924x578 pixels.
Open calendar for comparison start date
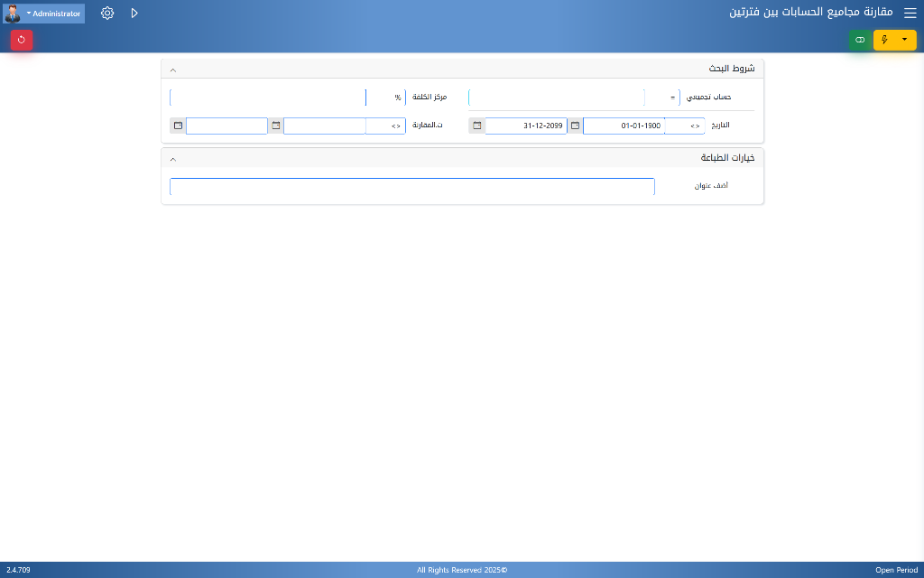tap(276, 126)
